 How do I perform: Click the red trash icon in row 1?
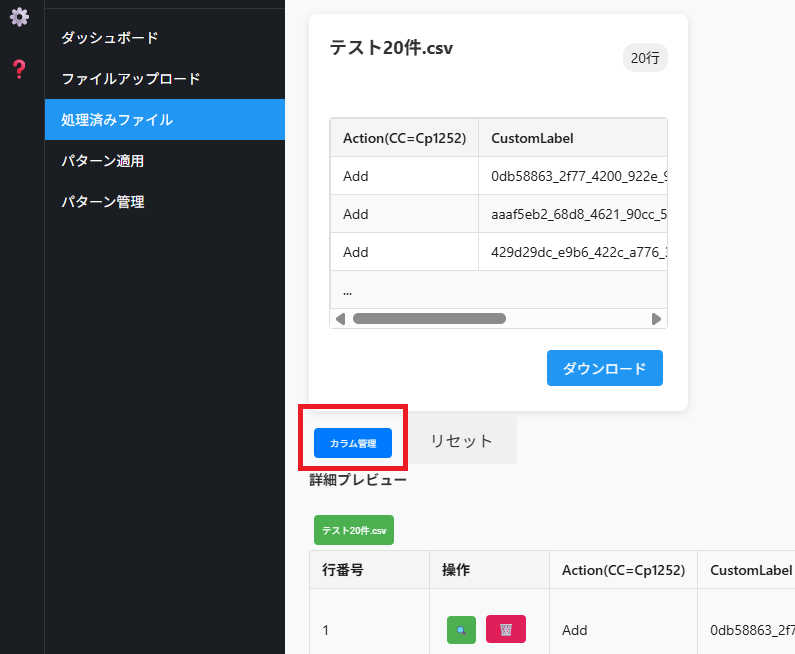click(506, 630)
